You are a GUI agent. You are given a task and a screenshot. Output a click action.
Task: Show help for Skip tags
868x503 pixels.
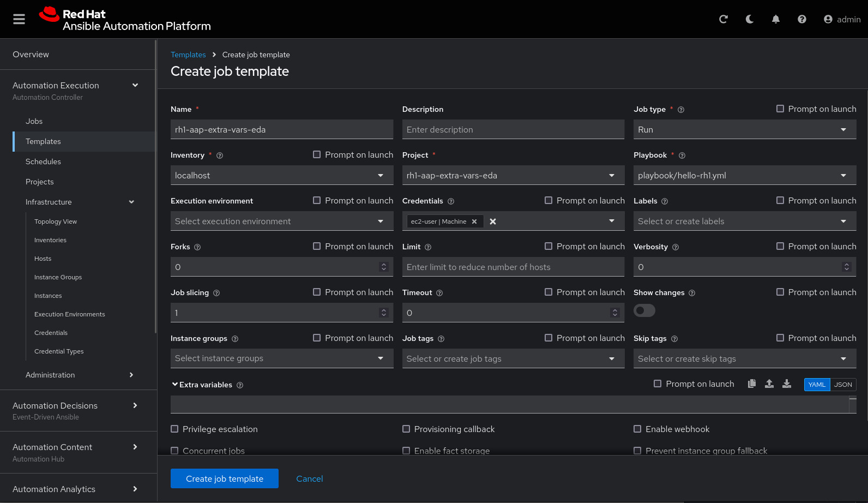pos(674,339)
